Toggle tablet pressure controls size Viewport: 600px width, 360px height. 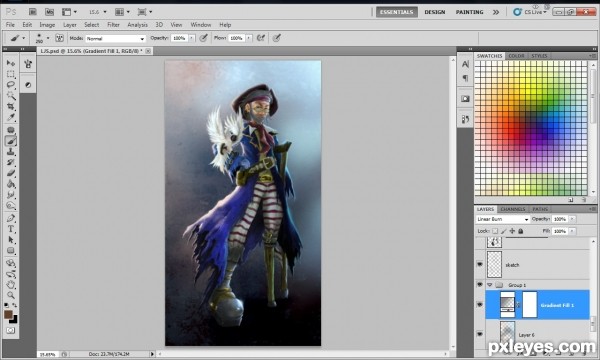277,38
